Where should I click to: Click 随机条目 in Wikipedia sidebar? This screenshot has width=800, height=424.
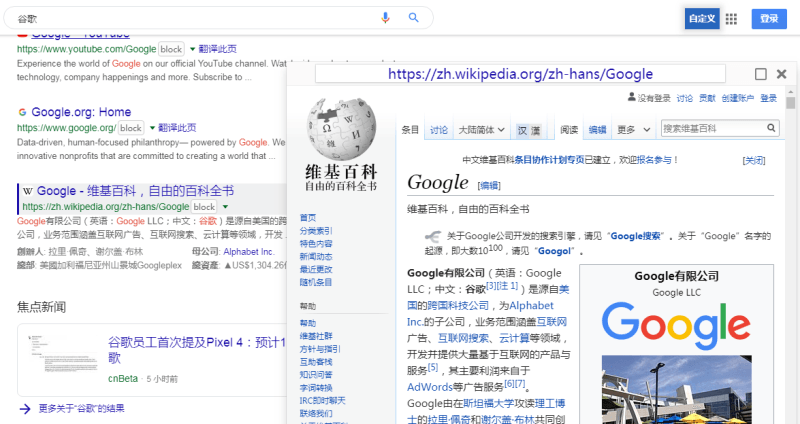[x=316, y=282]
